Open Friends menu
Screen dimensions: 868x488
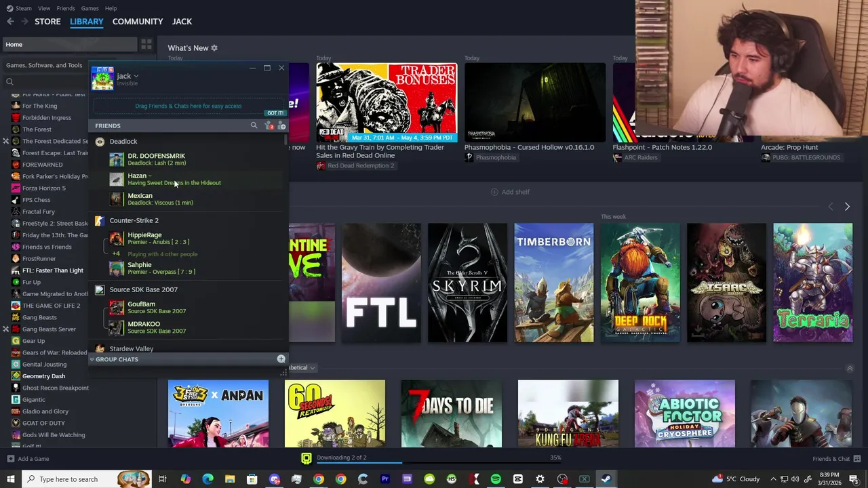coord(66,8)
